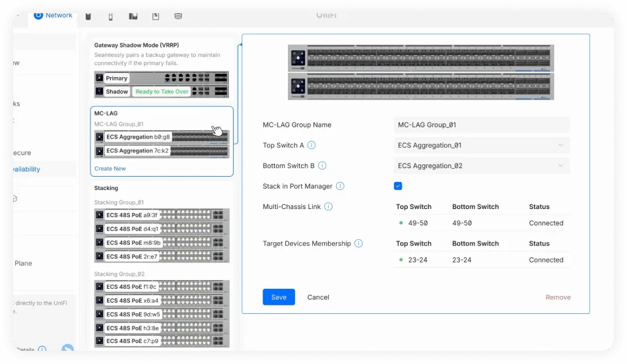This screenshot has height=364, width=627.
Task: Select ECS 48S PoE m8:9b switch
Action: click(162, 243)
